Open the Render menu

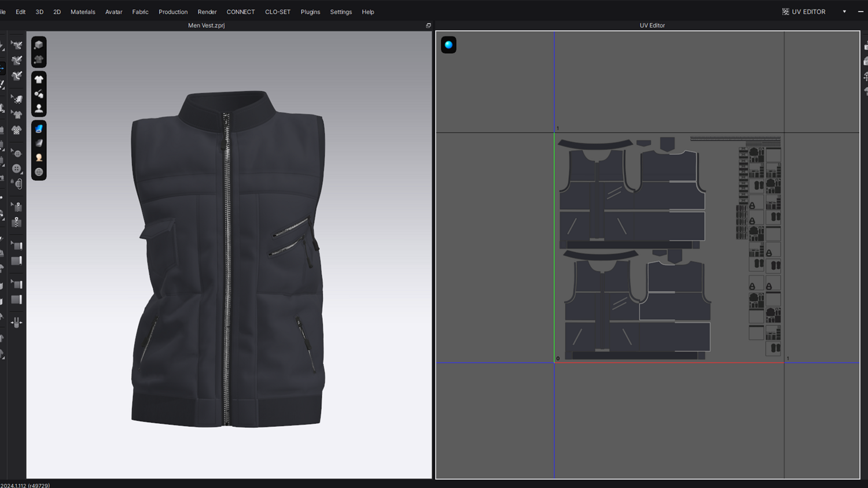(207, 12)
